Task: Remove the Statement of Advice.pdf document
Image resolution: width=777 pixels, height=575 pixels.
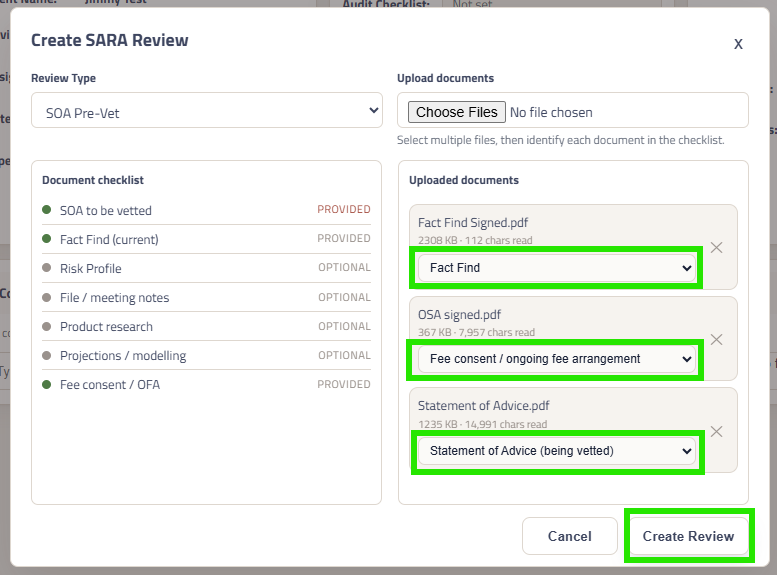Action: (x=716, y=431)
